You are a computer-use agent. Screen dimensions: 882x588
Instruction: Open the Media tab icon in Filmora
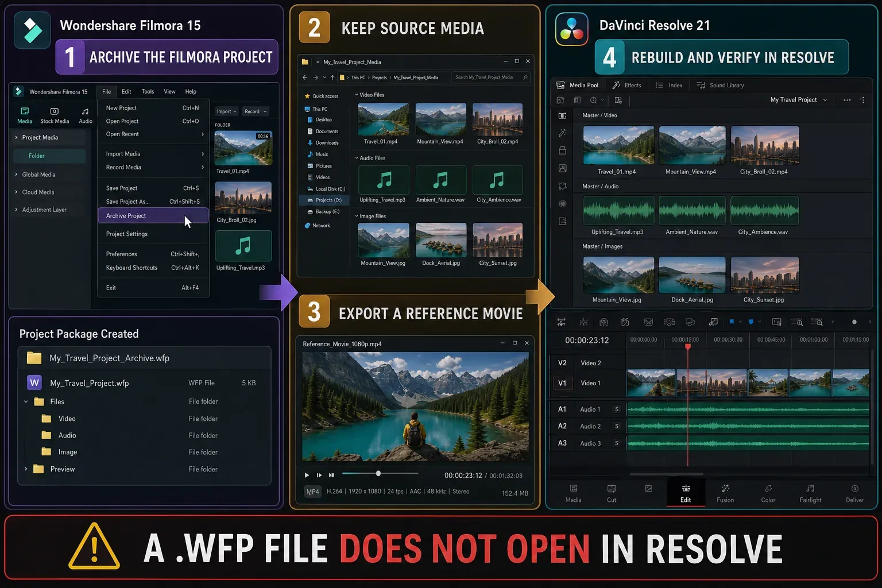tap(25, 111)
